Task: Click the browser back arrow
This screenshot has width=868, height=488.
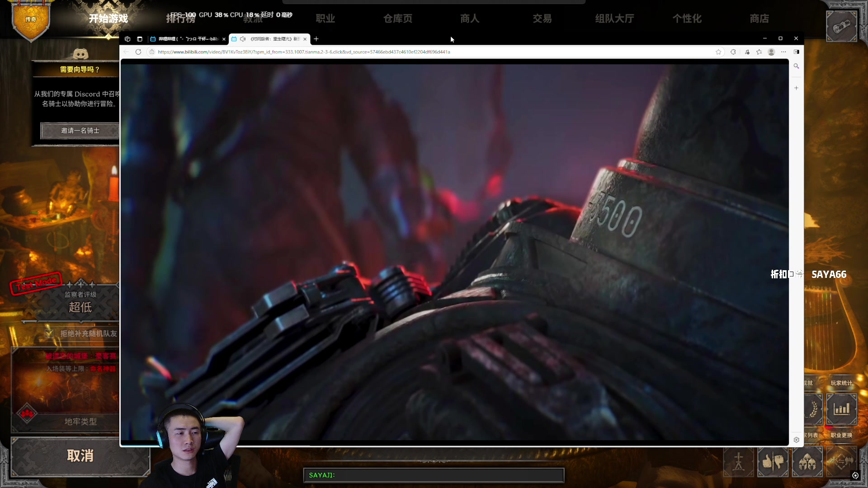Action: pos(126,52)
